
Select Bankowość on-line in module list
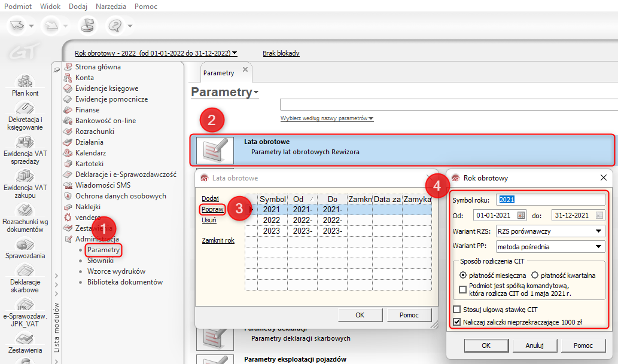click(105, 121)
